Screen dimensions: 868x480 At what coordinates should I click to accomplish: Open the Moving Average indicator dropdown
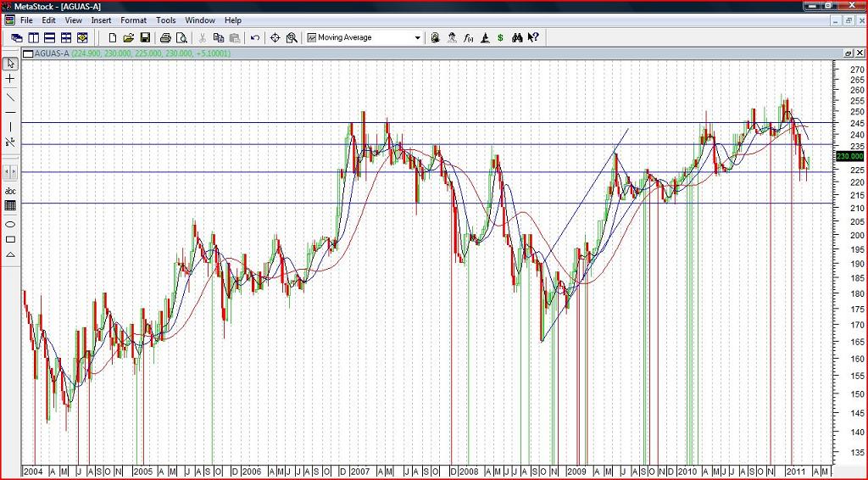point(417,37)
